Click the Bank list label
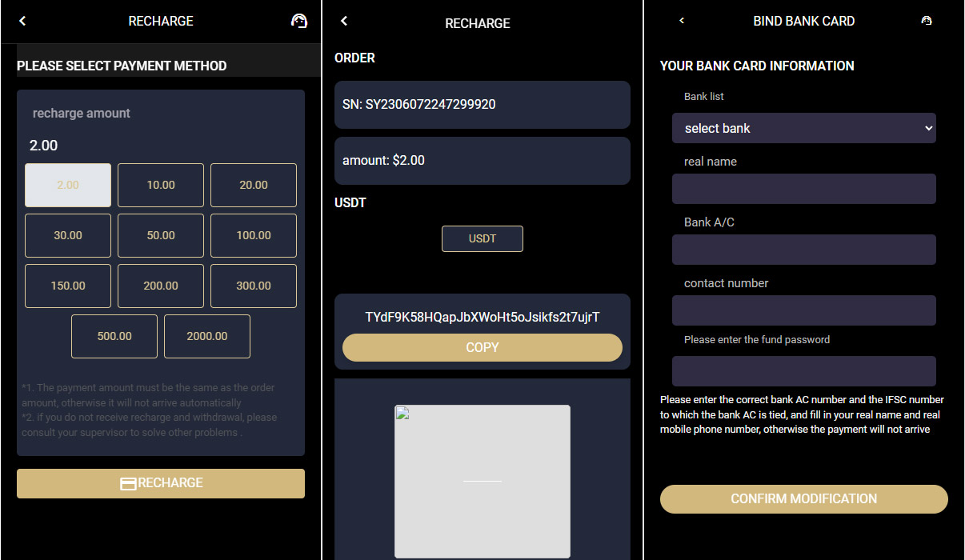This screenshot has width=965, height=560. (x=704, y=96)
